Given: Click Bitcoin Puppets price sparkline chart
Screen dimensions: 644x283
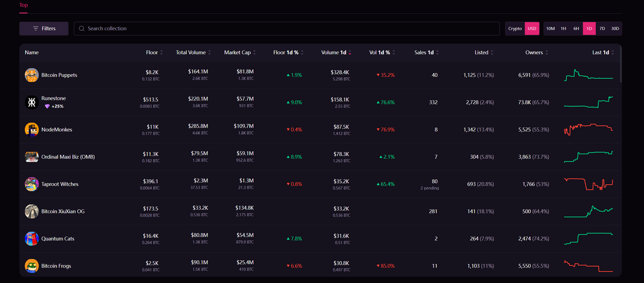Looking at the screenshot, I should pos(588,75).
